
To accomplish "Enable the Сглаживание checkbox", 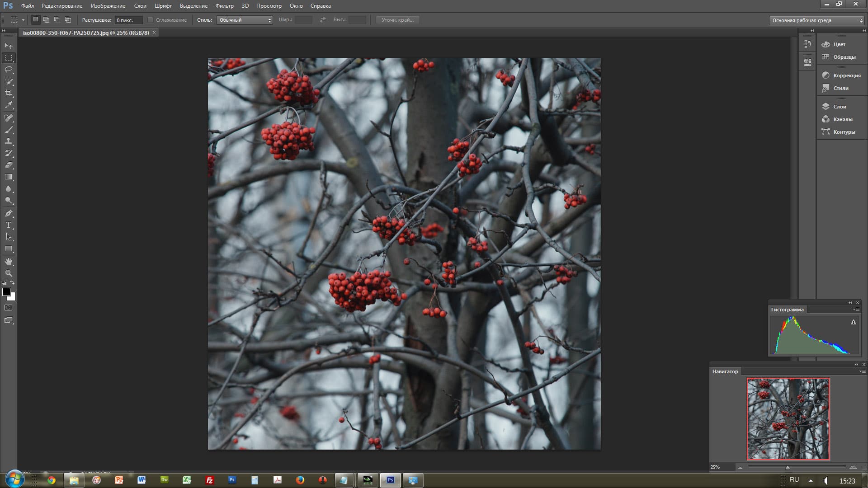I will (x=151, y=20).
